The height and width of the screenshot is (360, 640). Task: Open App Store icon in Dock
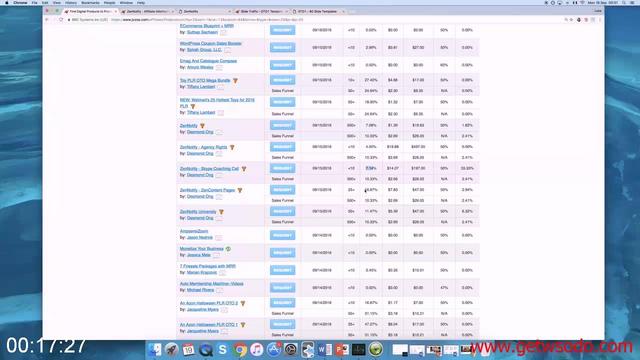pyautogui.click(x=274, y=349)
